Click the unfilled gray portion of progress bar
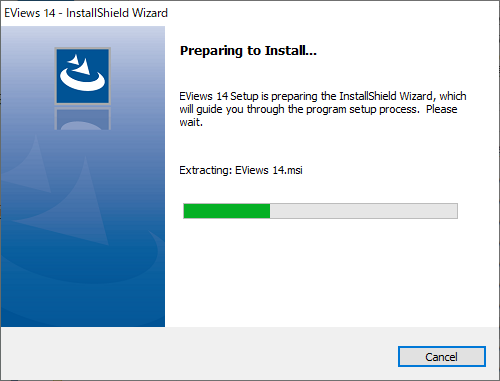The image size is (500, 381). click(x=364, y=211)
